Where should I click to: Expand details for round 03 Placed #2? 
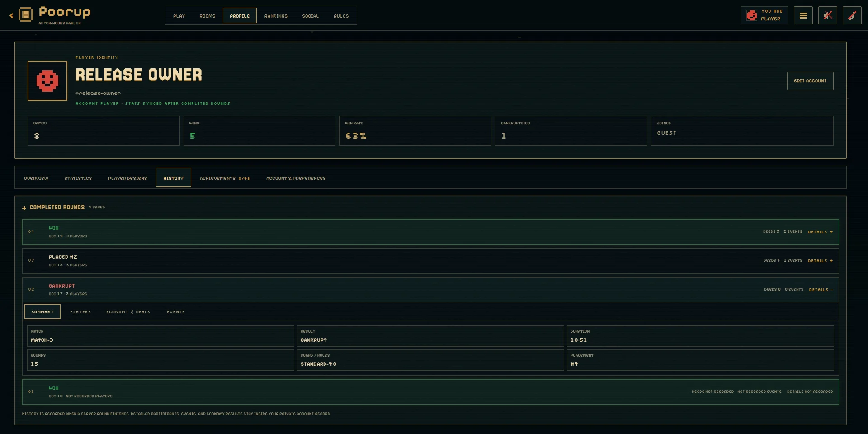[821, 261]
